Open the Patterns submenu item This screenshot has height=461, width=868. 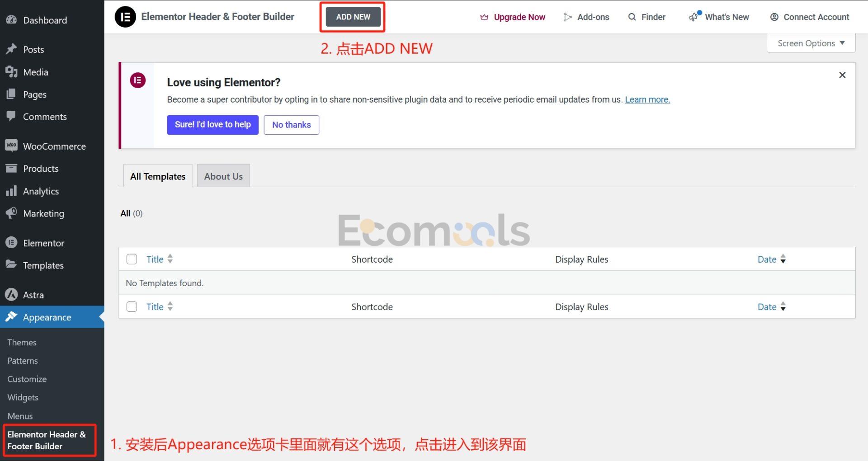click(23, 361)
